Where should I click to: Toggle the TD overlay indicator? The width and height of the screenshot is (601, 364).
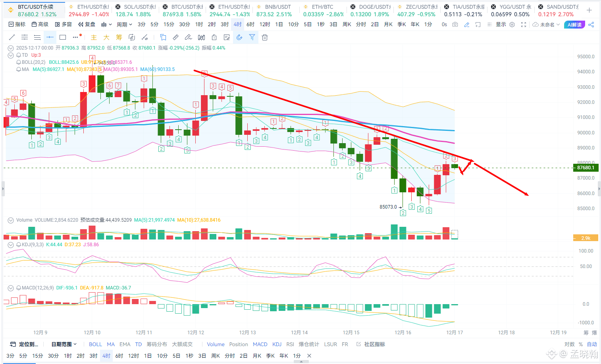pos(138,344)
